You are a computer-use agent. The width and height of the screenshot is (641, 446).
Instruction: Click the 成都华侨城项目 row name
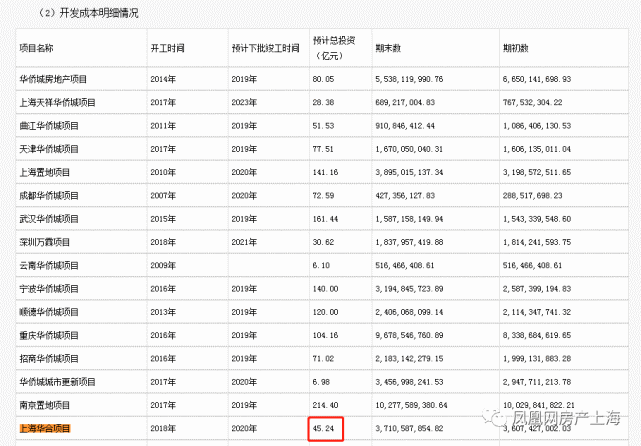(50, 197)
